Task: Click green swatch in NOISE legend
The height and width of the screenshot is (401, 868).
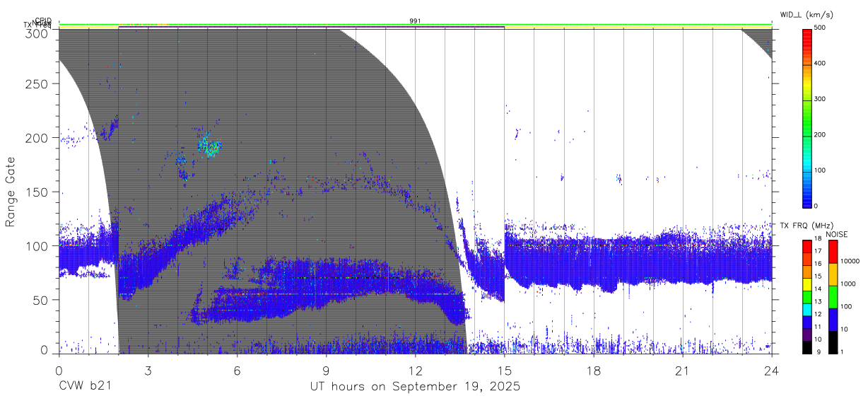Action: pos(833,296)
